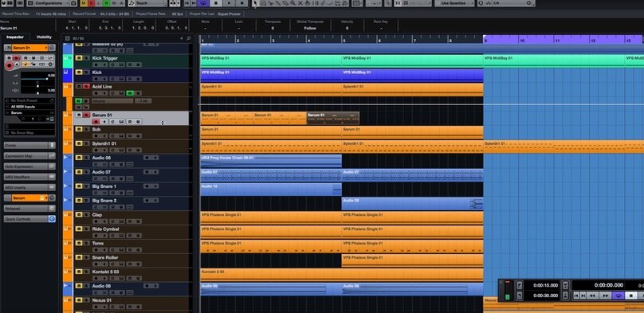
Task: Click toolbar Record transport button
Action: [x=241, y=3]
